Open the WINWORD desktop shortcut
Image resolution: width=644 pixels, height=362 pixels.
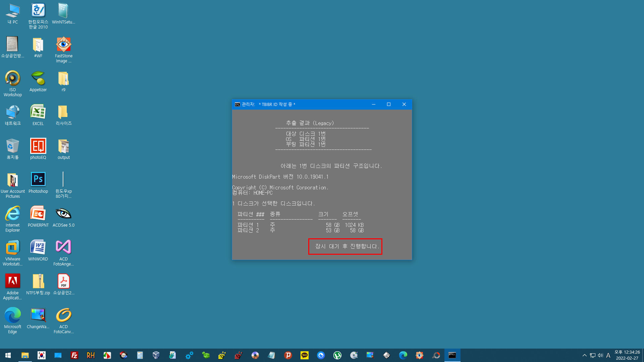pos(38,251)
